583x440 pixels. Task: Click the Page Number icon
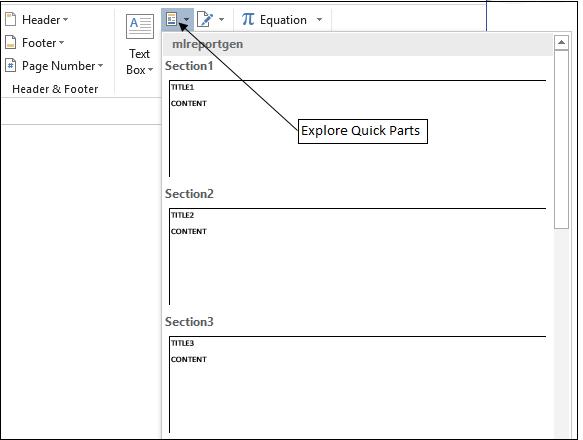(x=11, y=65)
